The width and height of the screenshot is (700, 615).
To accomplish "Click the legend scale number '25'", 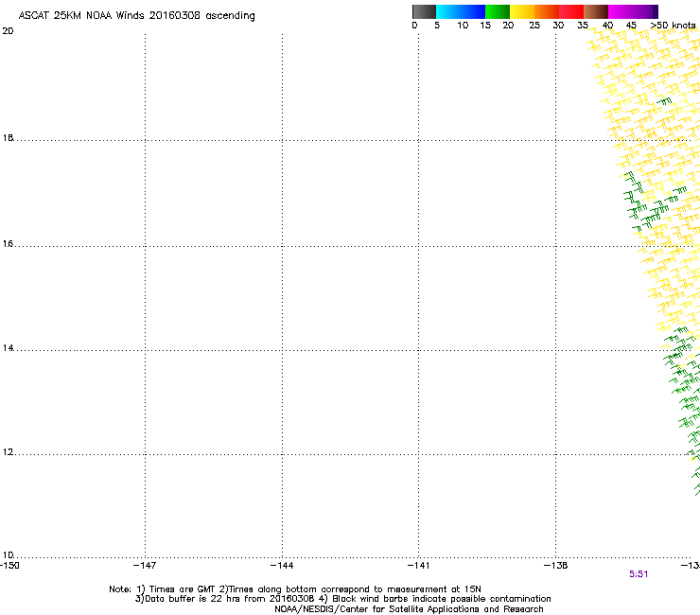I will 534,26.
